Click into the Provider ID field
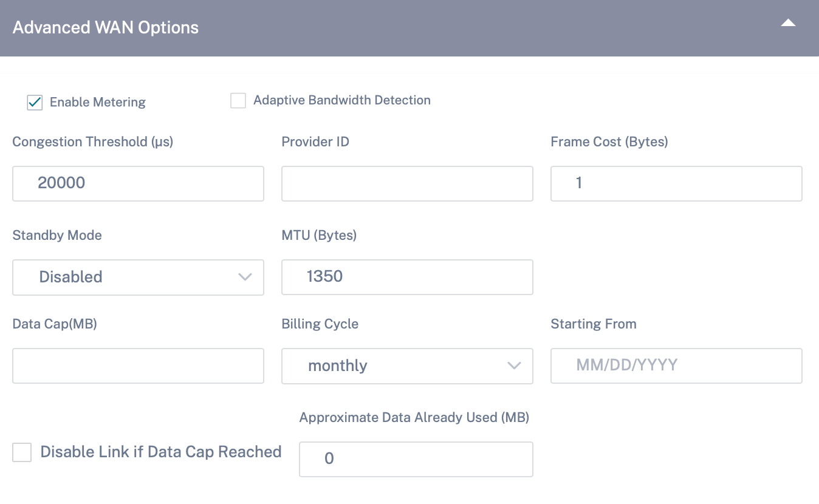Viewport: 819px width, 504px height. pos(407,183)
